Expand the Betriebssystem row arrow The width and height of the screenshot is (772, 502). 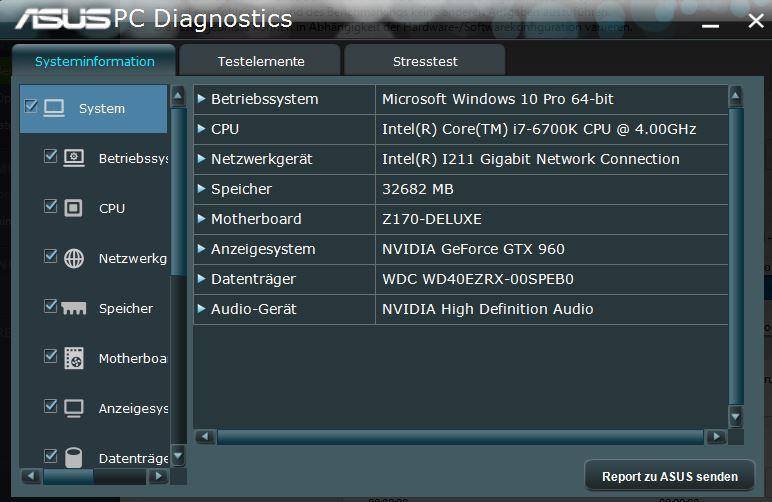click(201, 98)
